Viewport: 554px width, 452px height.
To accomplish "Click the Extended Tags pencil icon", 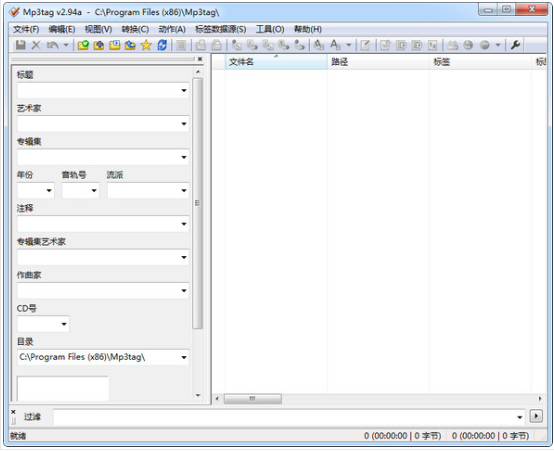I will (x=365, y=45).
